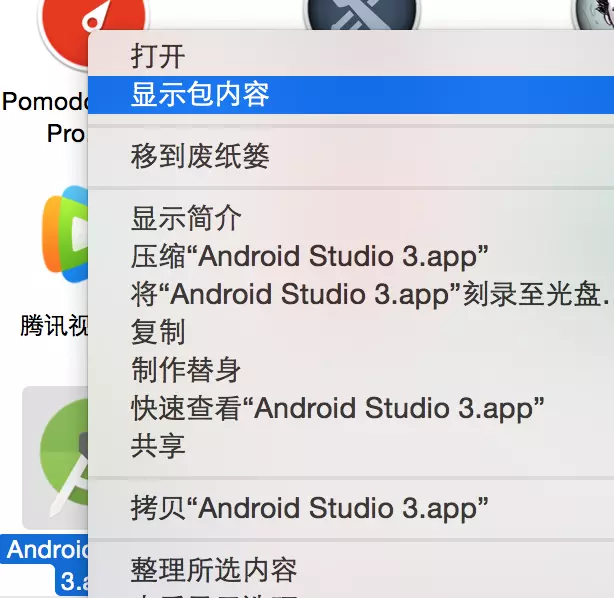The width and height of the screenshot is (614, 598).
Task: Click the Android Studio 3 file name label
Action: pyautogui.click(x=46, y=565)
